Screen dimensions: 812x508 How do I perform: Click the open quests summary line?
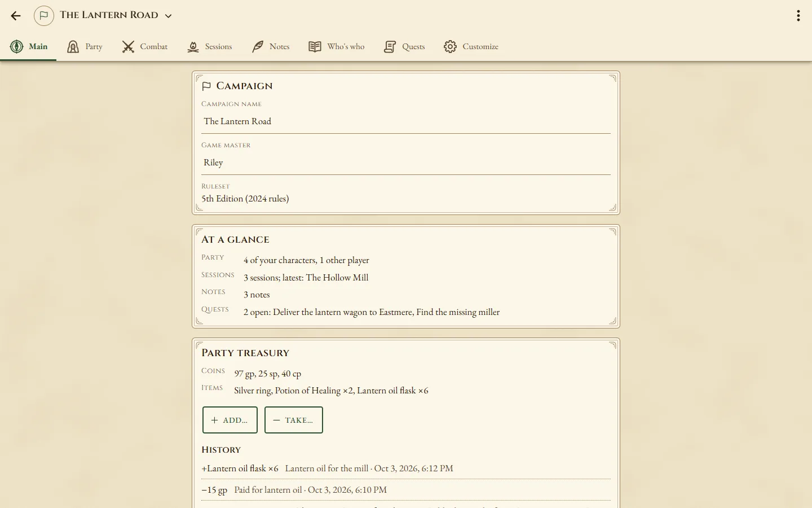[372, 312]
